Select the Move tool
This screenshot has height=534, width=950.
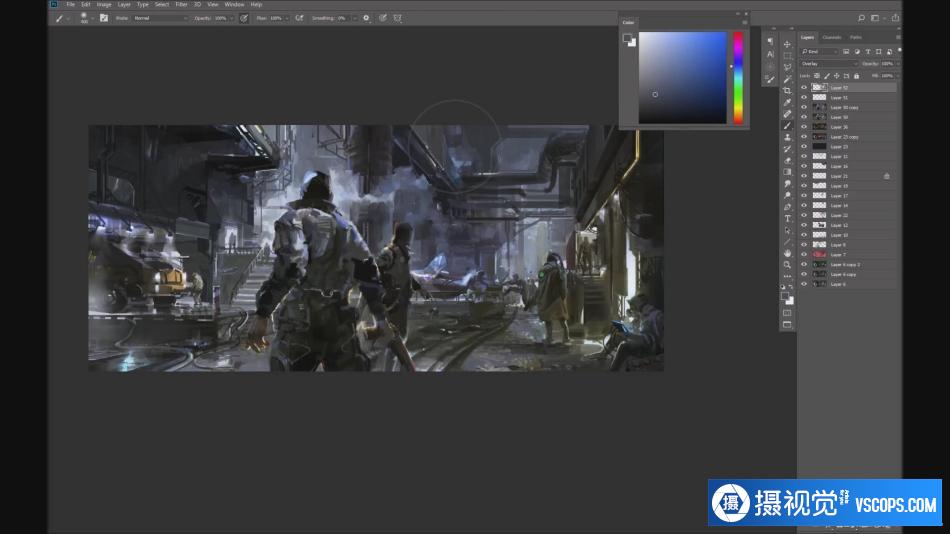[787, 44]
